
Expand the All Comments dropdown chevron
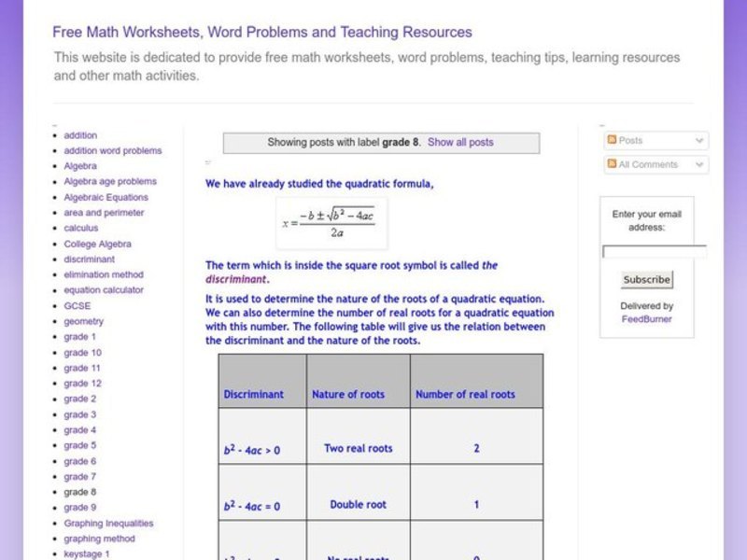(x=699, y=164)
